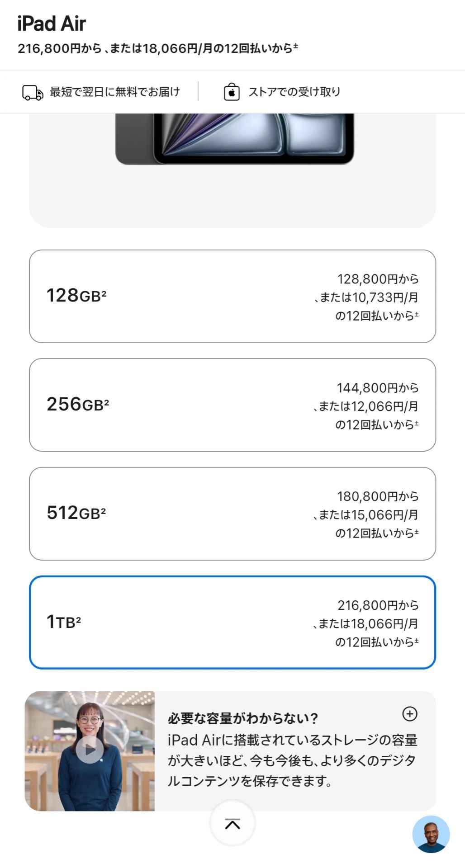This screenshot has width=465, height=868.
Task: Click the delivery truck icon
Action: (x=33, y=92)
